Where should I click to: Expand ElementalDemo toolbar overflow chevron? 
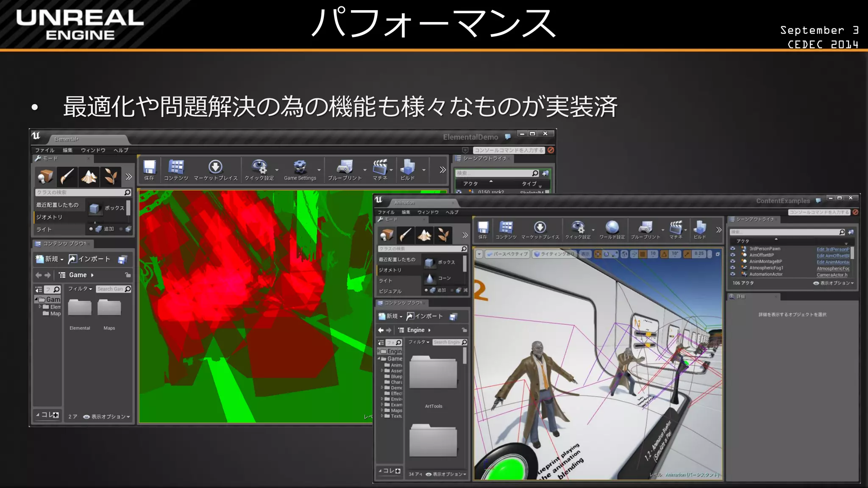coord(442,170)
